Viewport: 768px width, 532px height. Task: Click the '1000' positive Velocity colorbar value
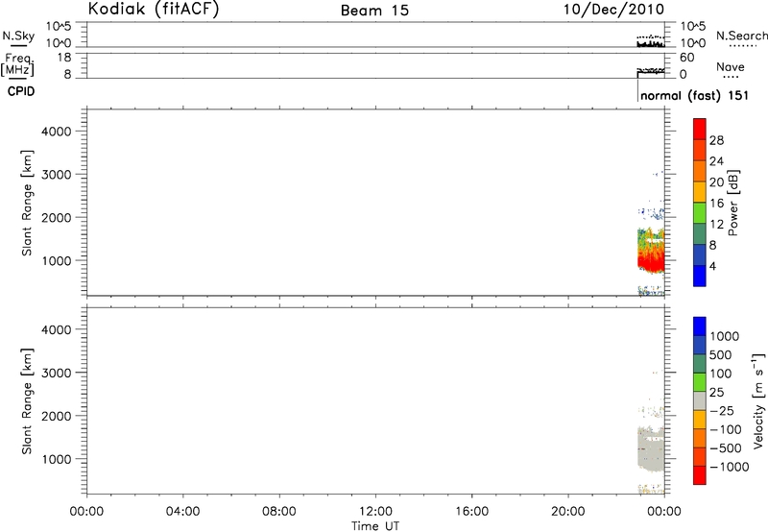tap(725, 336)
